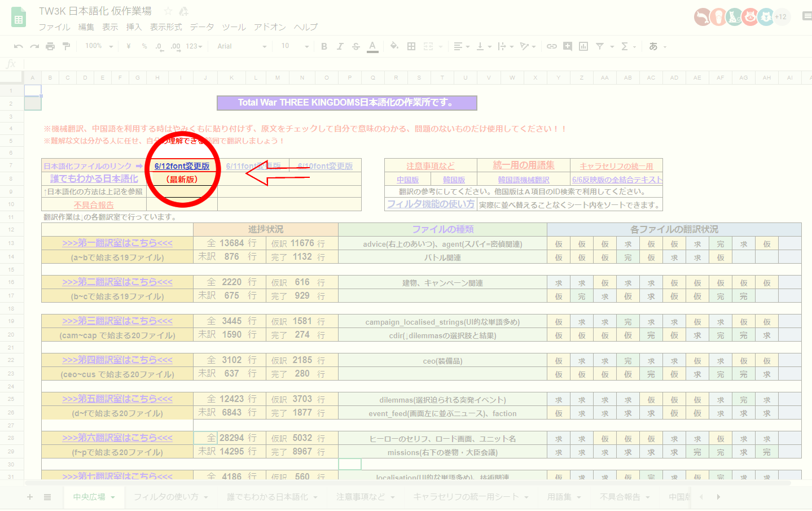Click the move to Drive folder icon
The width and height of the screenshot is (812, 511).
click(183, 11)
